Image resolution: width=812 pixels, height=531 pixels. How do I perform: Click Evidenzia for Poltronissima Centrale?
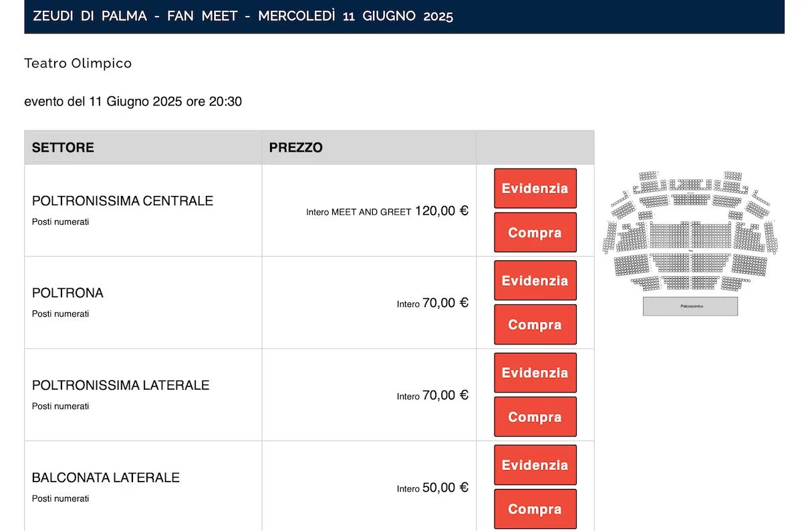[535, 189]
